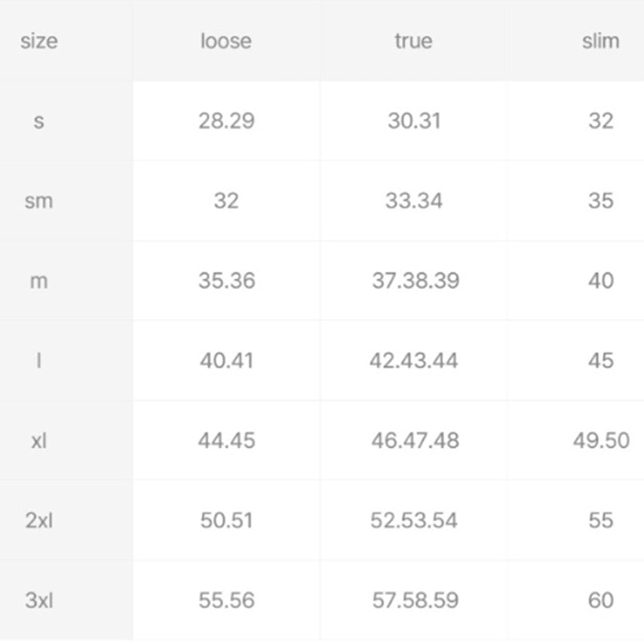
Task: Select the 'sm' size row label
Action: [39, 201]
